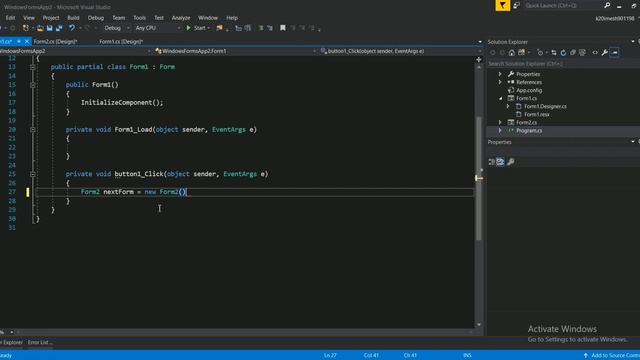Click yellow notifications filter flag icon
640x360 pixels.
[x=502, y=6]
